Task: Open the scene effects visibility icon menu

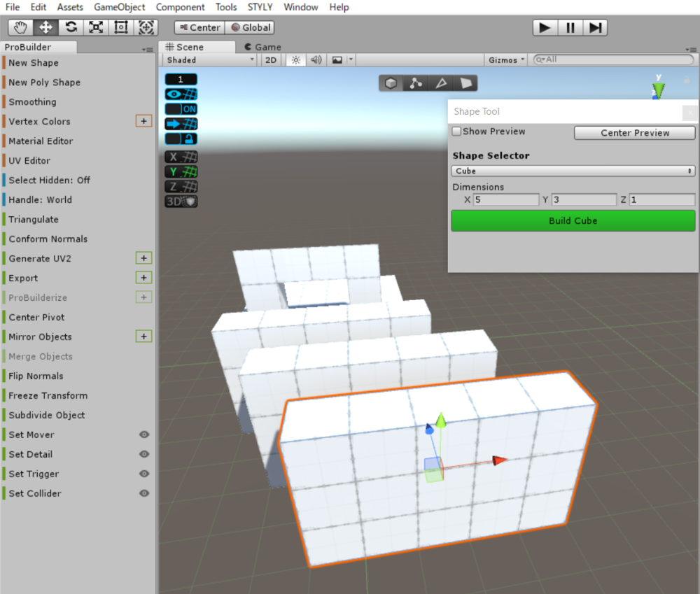Action: (x=337, y=59)
